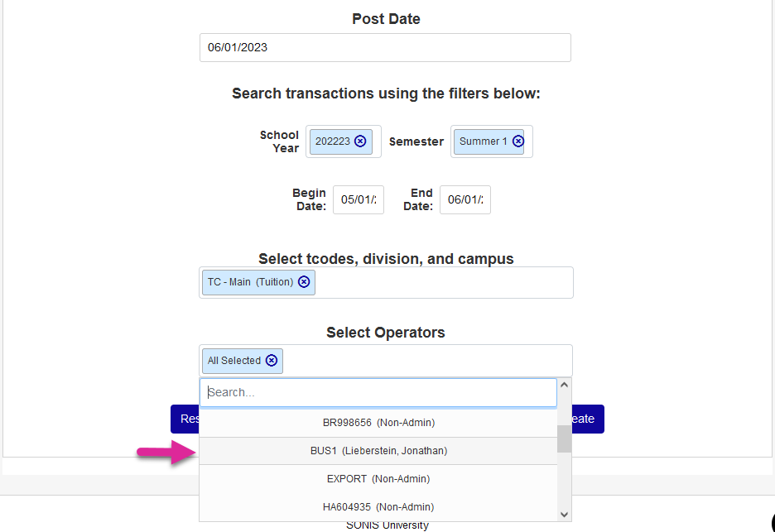Edit the Post Date field
Screen dimensions: 775x532
385,47
